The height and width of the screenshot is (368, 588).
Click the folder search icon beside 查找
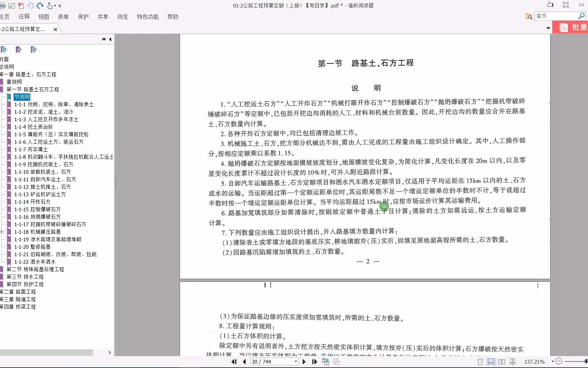point(529,16)
